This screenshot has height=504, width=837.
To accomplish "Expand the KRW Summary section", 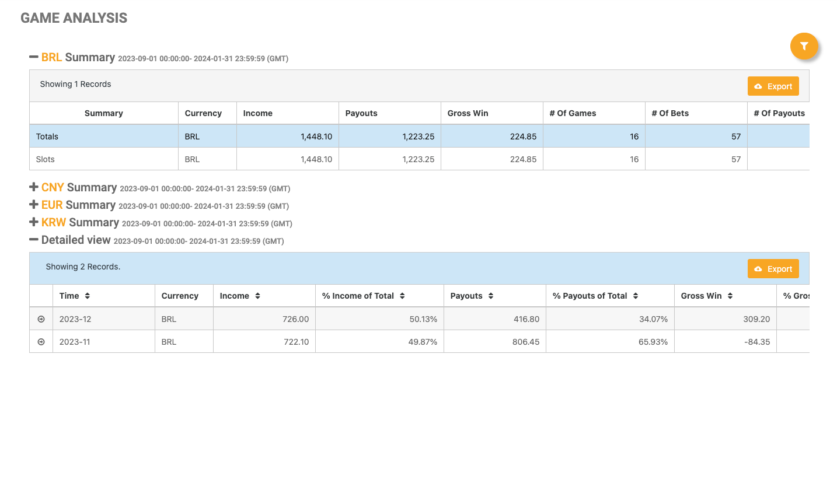I will [x=34, y=222].
